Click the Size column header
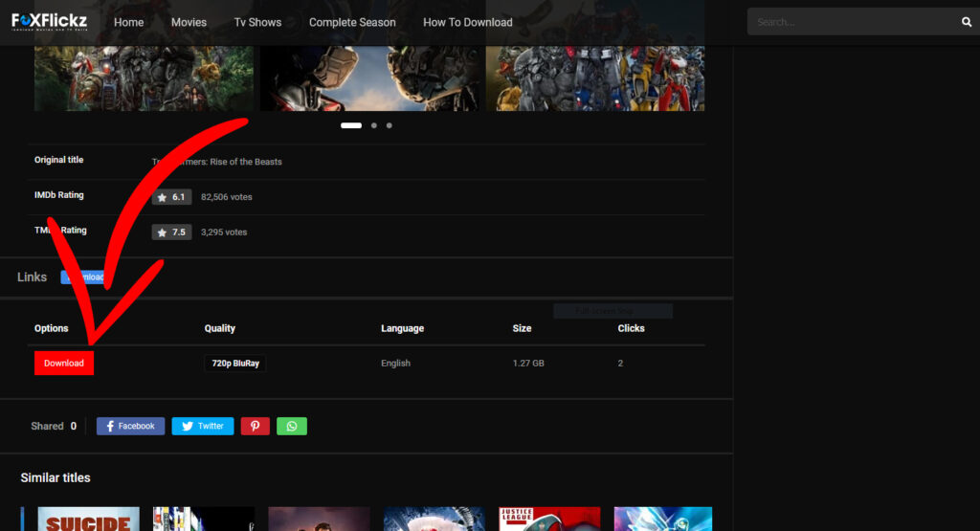The image size is (980, 531). 522,328
